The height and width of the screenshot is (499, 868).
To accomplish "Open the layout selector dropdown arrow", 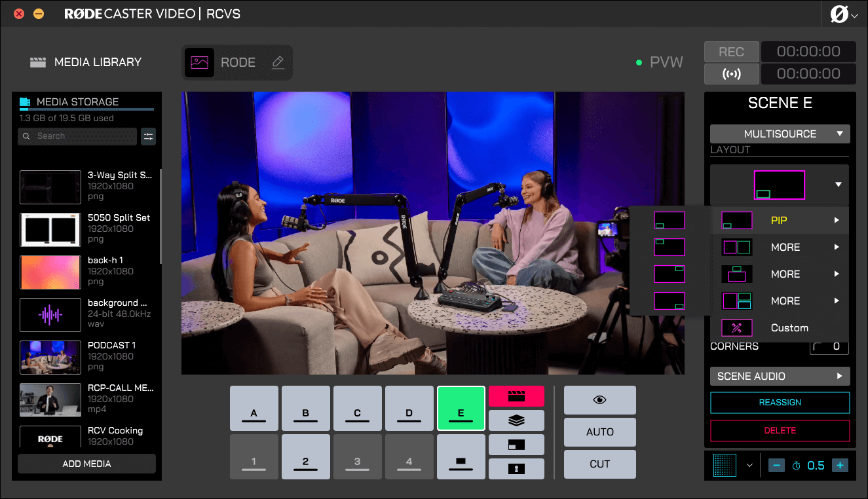I will click(838, 185).
